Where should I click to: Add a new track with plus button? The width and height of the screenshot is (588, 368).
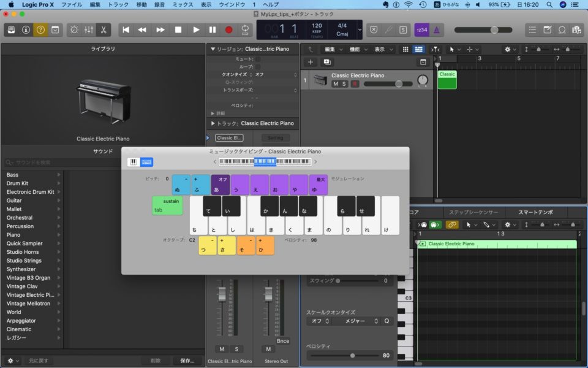310,62
